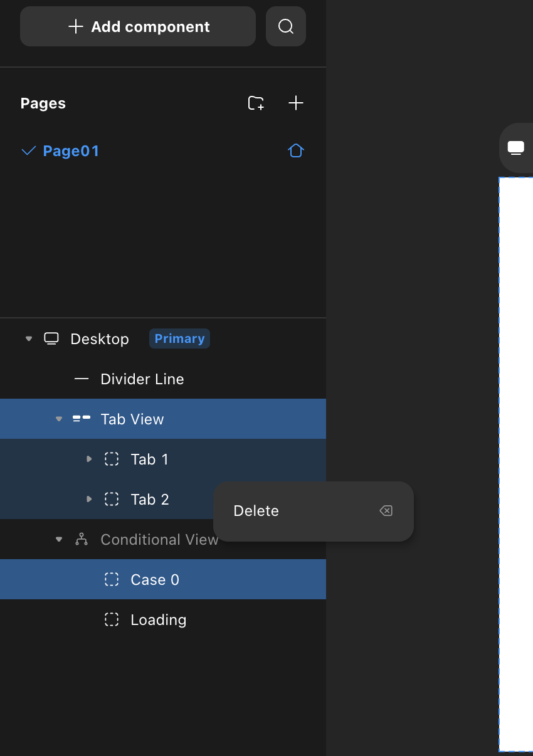Click the home icon next to Page01

pyautogui.click(x=296, y=151)
